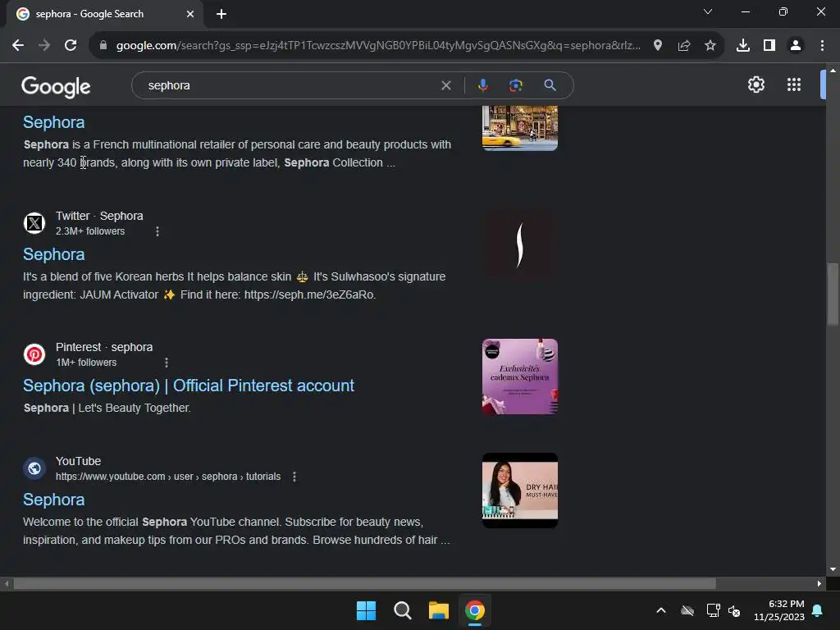Open more options for YouTube result
Screen dimensions: 840x630
coord(294,477)
